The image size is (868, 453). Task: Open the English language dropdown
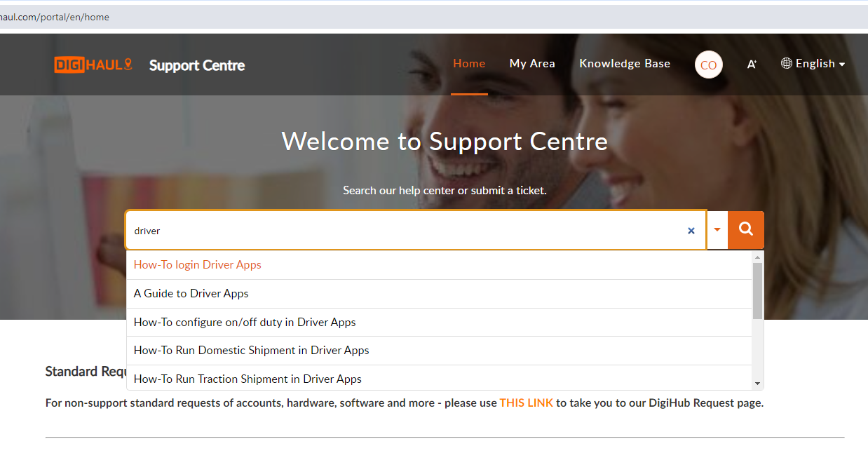pos(813,64)
